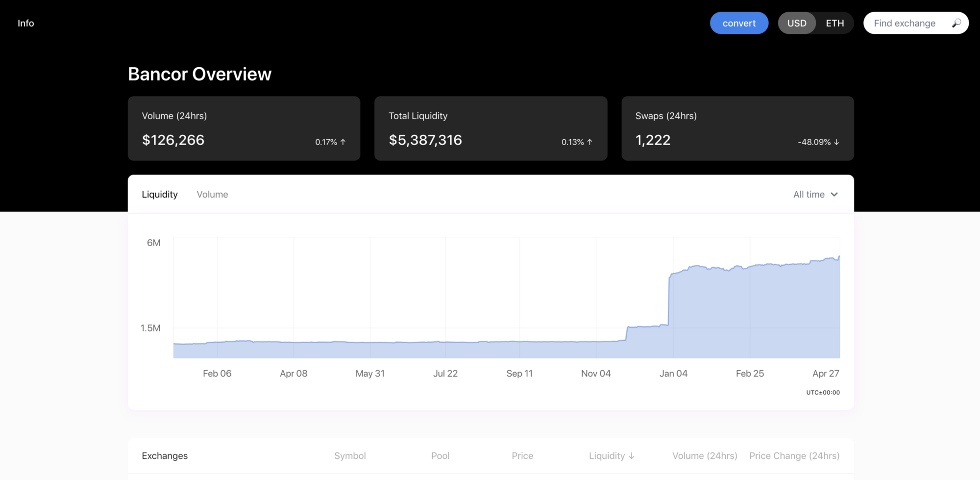
Task: Sort exchanges by Price Change (24hrs)
Action: pos(794,455)
